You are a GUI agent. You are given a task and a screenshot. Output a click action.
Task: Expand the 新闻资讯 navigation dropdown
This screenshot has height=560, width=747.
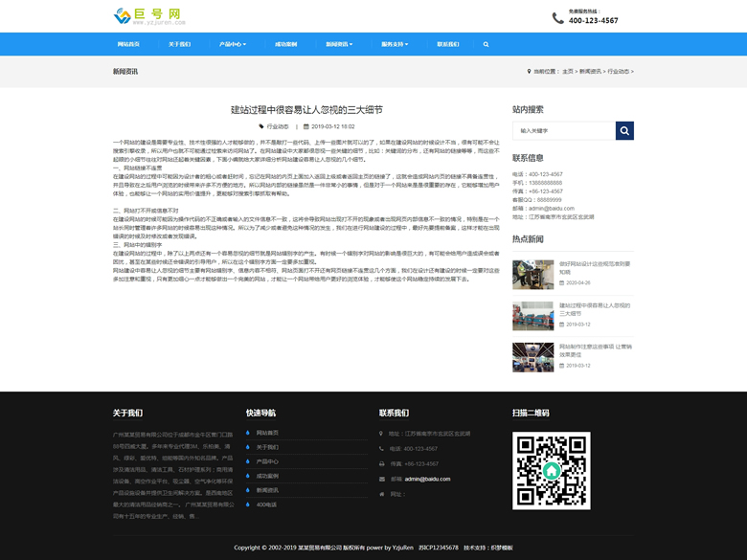(x=339, y=44)
